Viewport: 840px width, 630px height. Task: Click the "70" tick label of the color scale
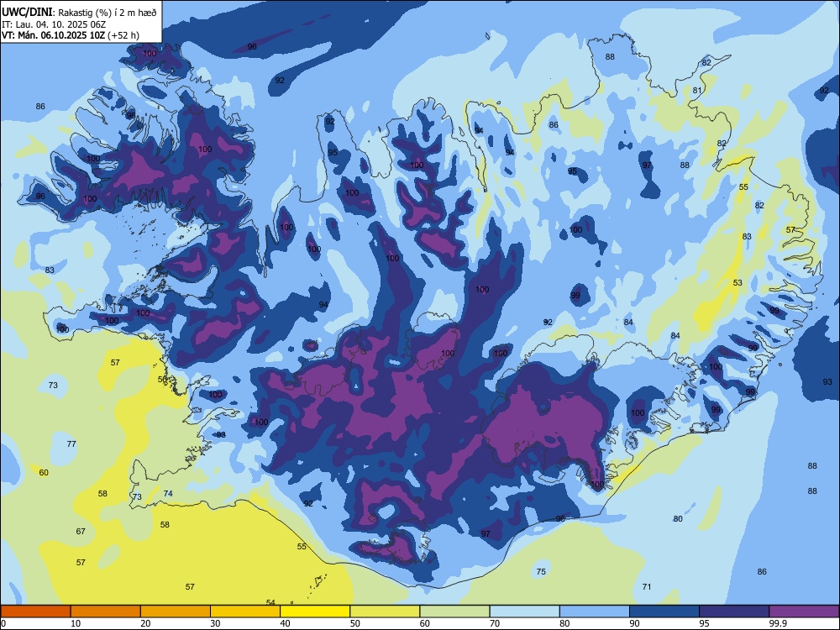coord(495,623)
